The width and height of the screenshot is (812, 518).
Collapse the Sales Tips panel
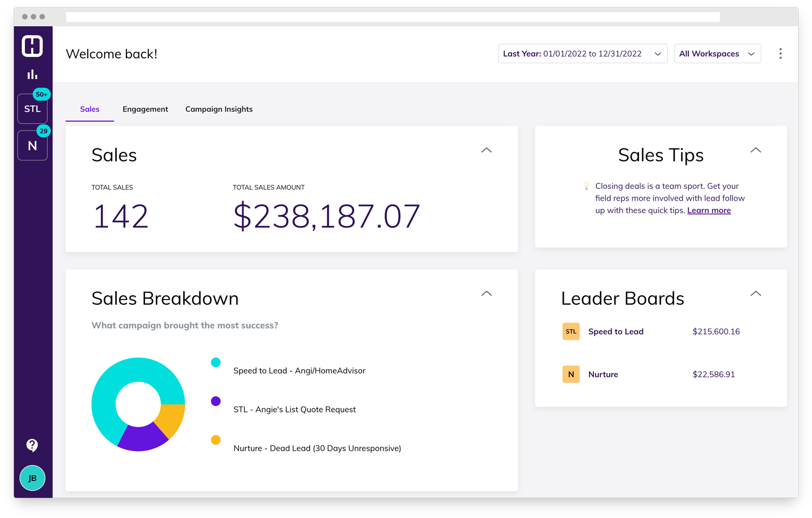click(x=755, y=150)
